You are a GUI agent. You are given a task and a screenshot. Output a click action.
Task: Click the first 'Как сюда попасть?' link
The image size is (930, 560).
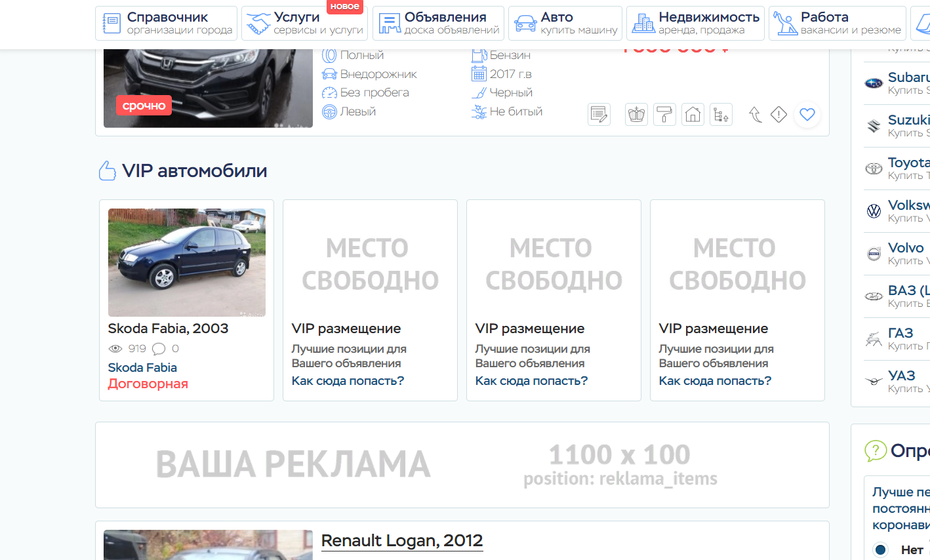(348, 381)
